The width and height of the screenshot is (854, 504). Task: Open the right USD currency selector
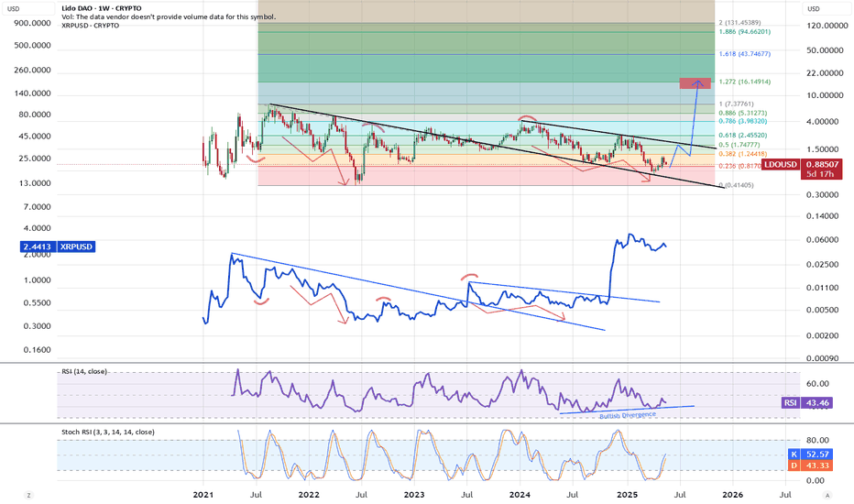click(816, 9)
